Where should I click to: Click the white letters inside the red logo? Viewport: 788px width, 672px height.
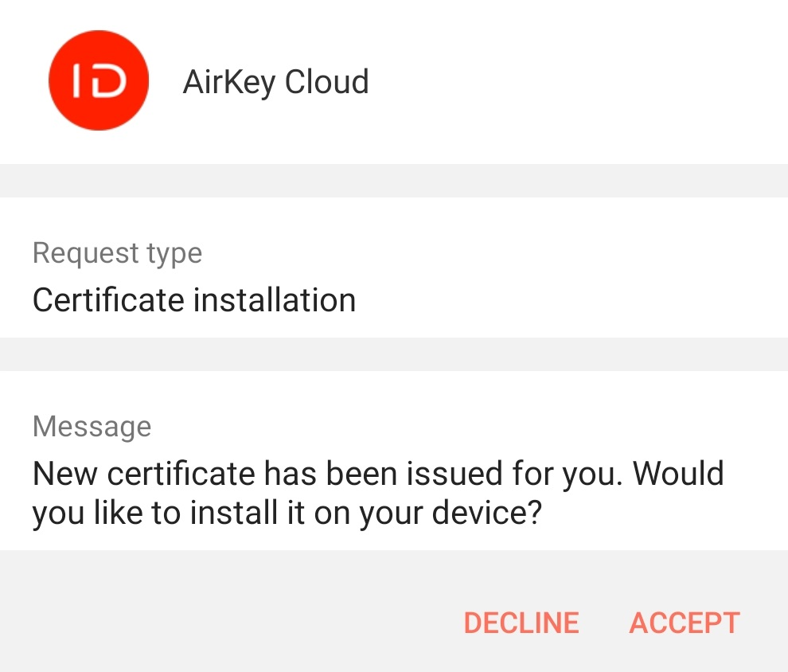(x=99, y=82)
